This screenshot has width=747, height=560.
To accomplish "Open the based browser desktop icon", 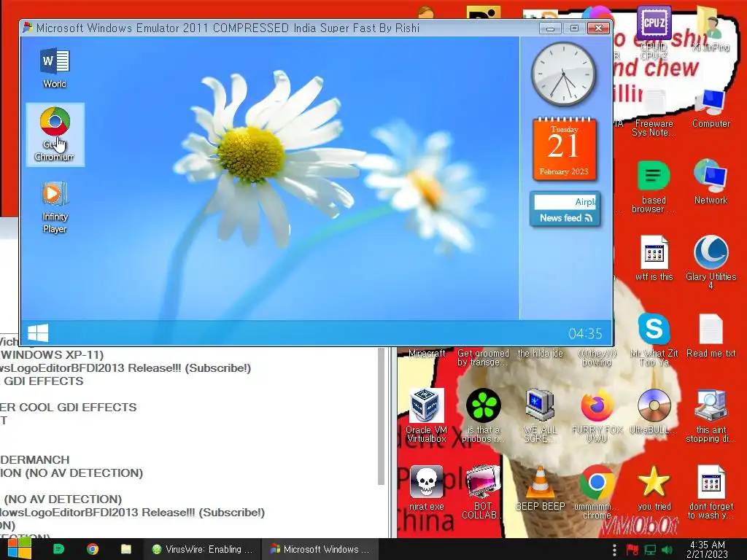I will [x=654, y=187].
